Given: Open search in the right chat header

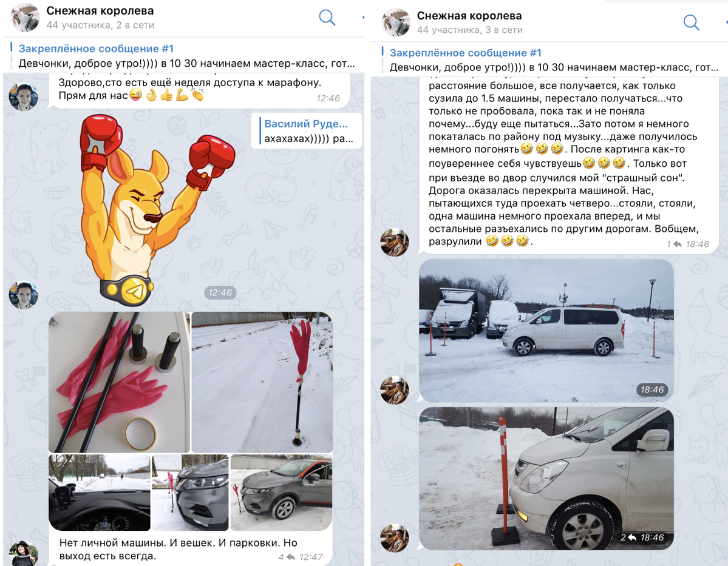Looking at the screenshot, I should point(691,22).
